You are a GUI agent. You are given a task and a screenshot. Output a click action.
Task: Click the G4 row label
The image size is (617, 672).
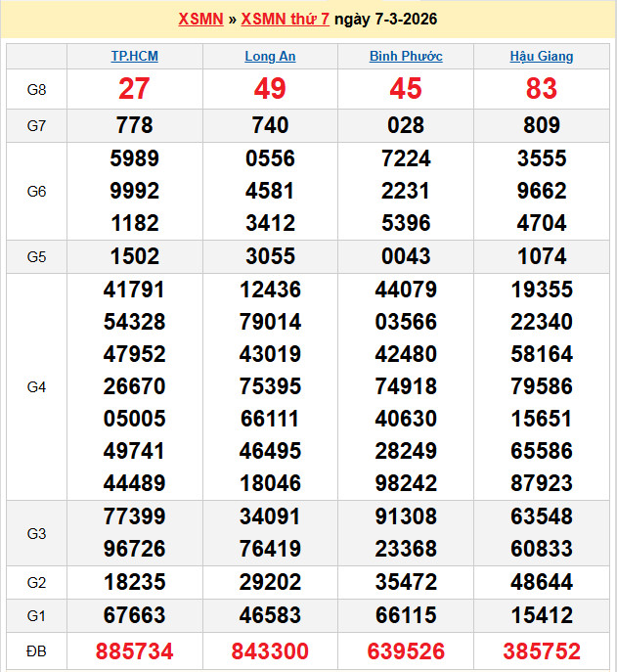pos(36,387)
